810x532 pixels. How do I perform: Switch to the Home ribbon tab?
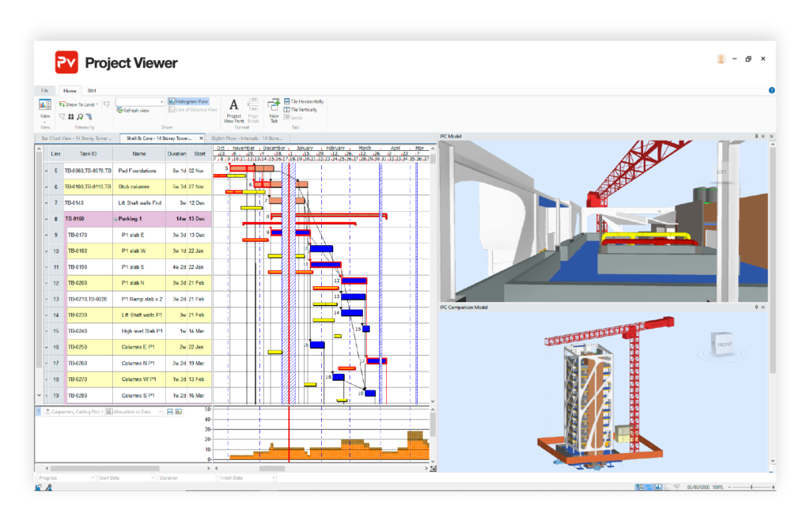(70, 90)
